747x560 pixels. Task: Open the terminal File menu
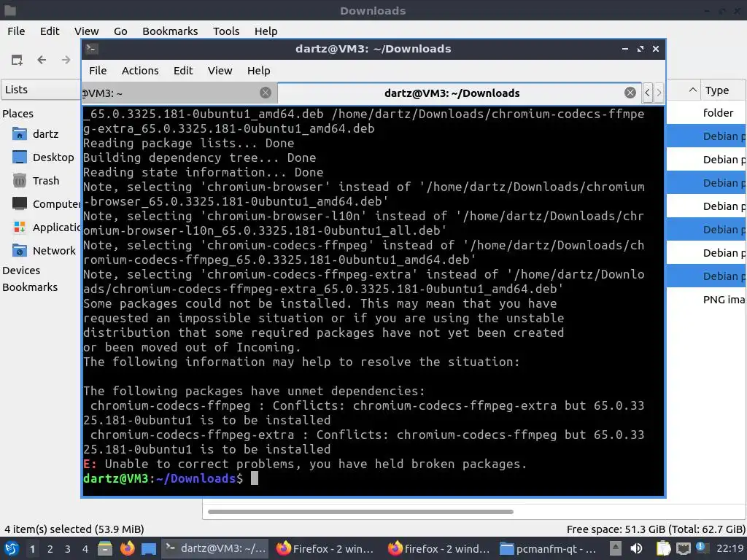pos(98,71)
